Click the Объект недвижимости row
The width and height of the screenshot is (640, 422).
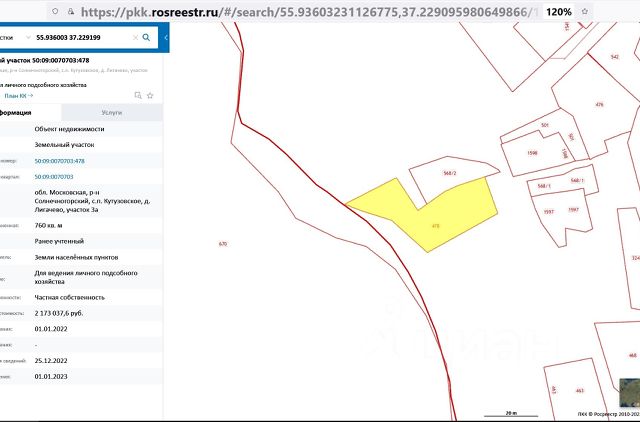tap(82, 129)
